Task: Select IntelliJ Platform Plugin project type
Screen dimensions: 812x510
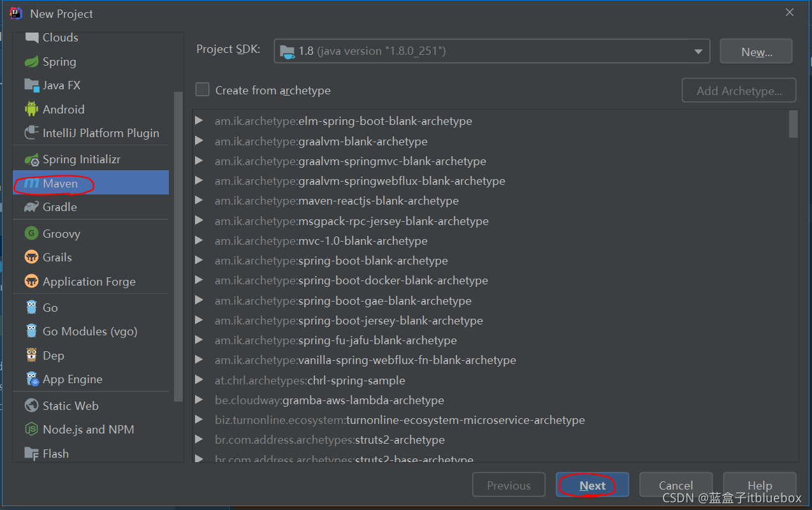Action: (x=91, y=133)
